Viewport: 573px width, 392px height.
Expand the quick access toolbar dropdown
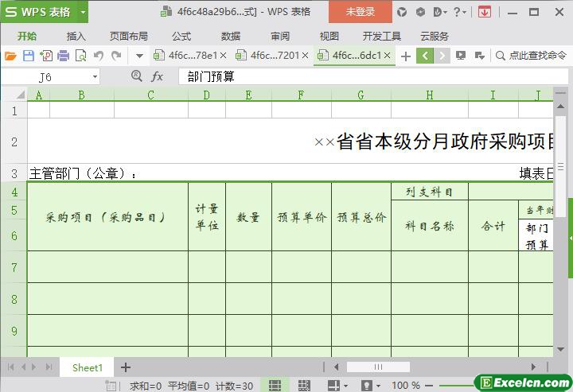pos(139,56)
